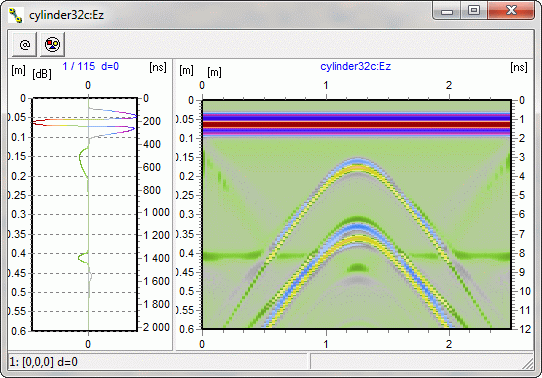Click the red peak in trace plot
This screenshot has height=378, width=542.
coord(39,123)
